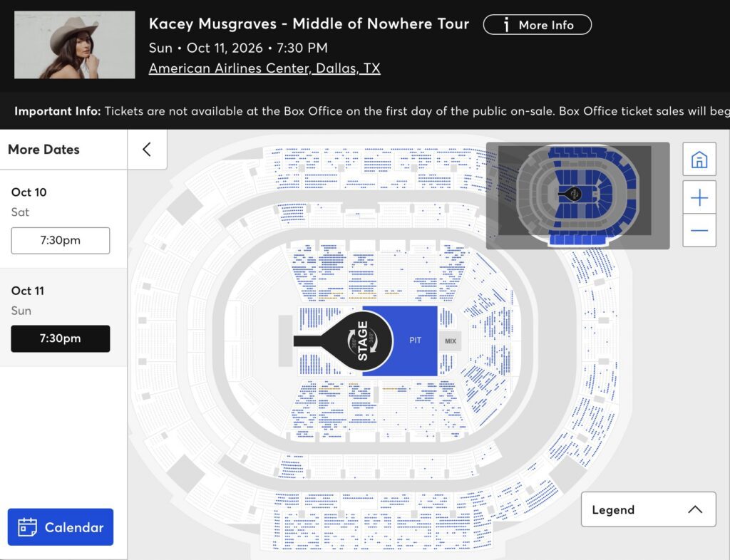
Task: Click the info icon in More Info
Action: click(x=507, y=25)
